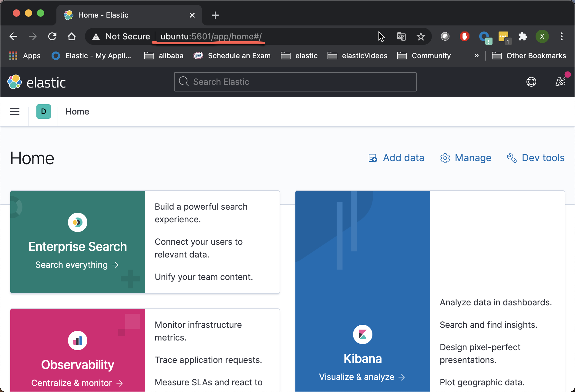This screenshot has width=575, height=392.
Task: Toggle the bookmark star in address bar
Action: point(421,36)
